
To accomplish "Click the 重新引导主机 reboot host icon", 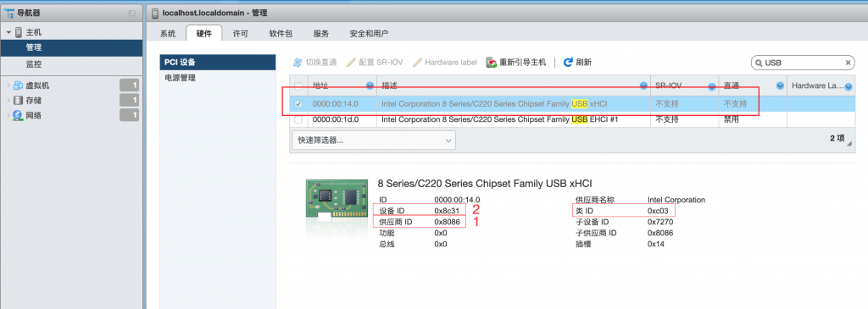I will (491, 63).
